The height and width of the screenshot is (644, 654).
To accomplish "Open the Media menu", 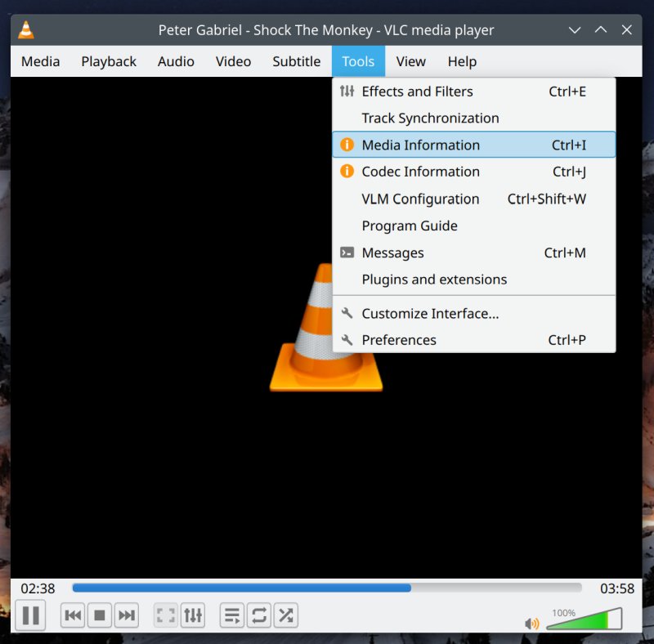I will tap(40, 61).
